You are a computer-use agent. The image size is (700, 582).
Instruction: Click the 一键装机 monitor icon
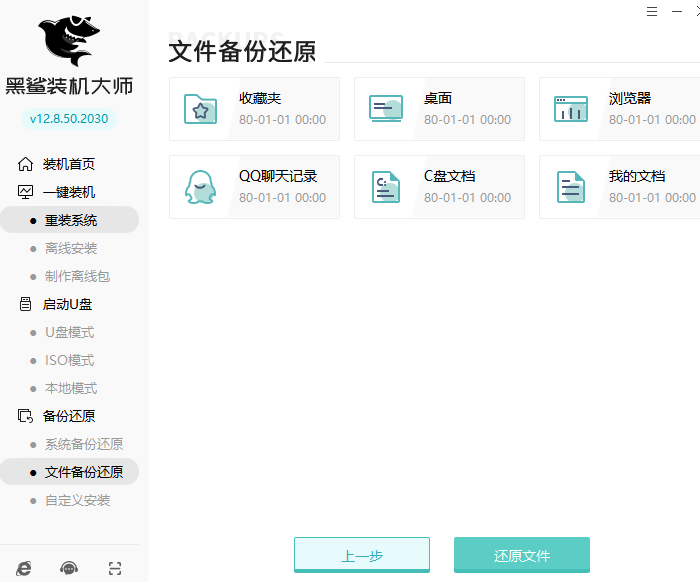point(25,192)
